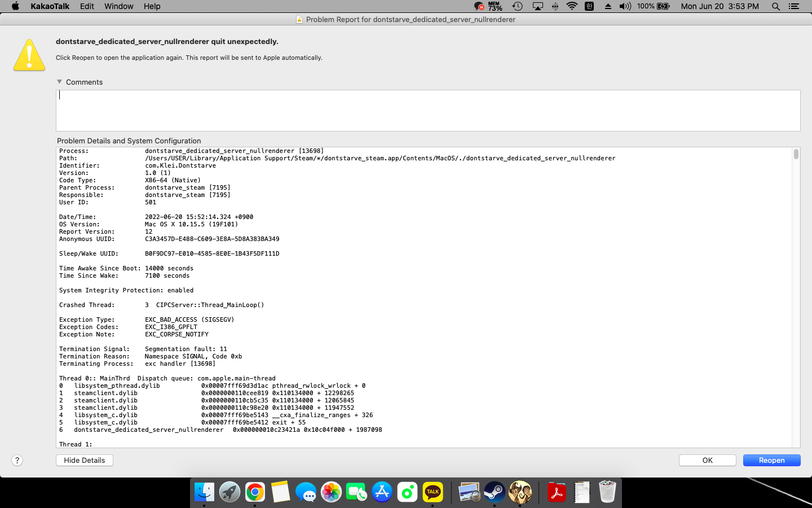Open the Trash in the dock

607,492
